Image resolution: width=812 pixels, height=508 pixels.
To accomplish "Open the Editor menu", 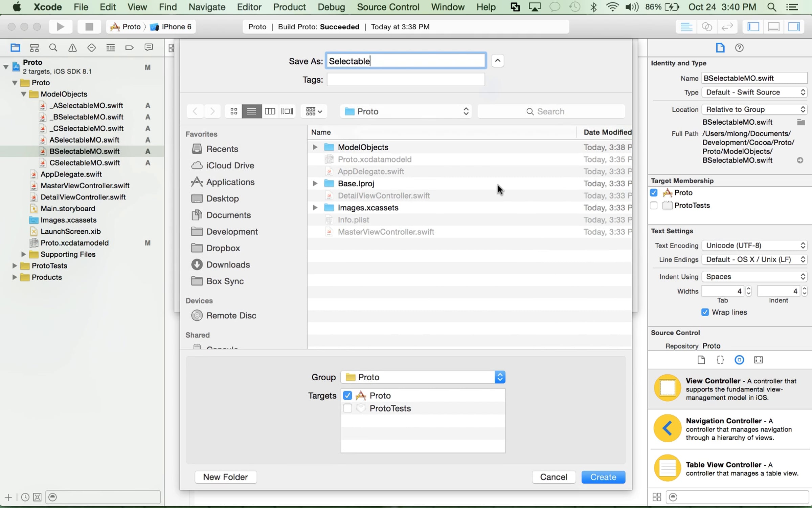I will click(249, 7).
